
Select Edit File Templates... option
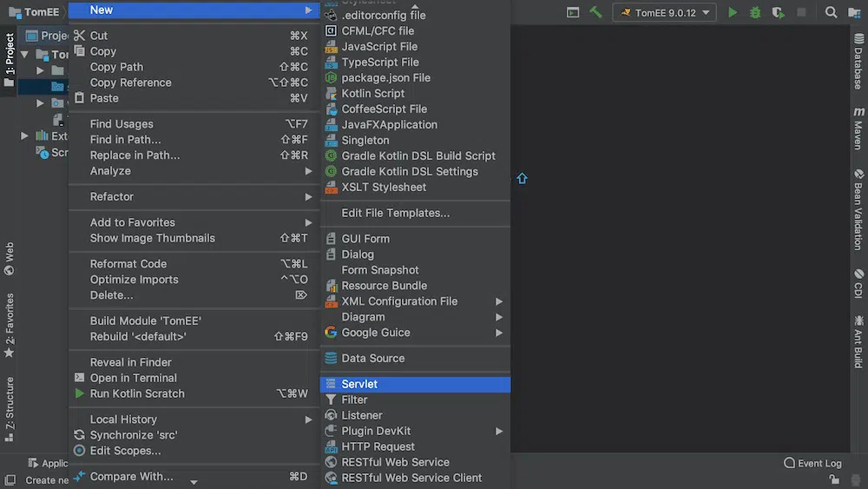tap(395, 213)
